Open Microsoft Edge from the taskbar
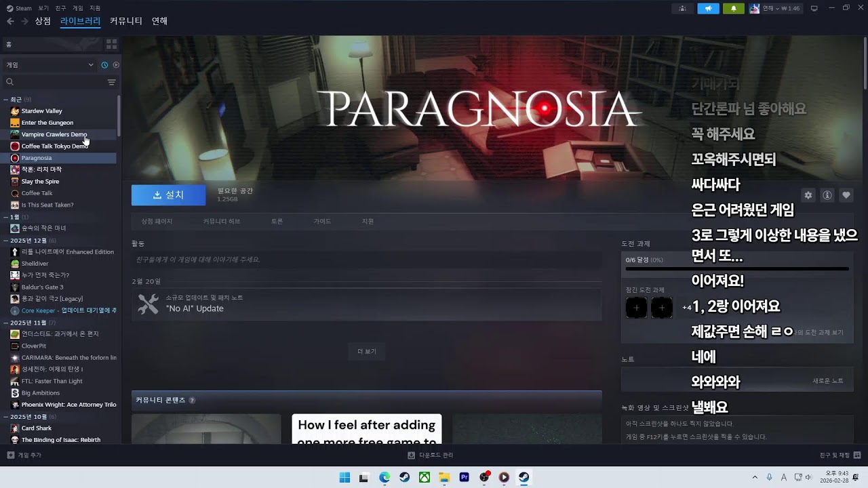868x488 pixels. pos(384,477)
